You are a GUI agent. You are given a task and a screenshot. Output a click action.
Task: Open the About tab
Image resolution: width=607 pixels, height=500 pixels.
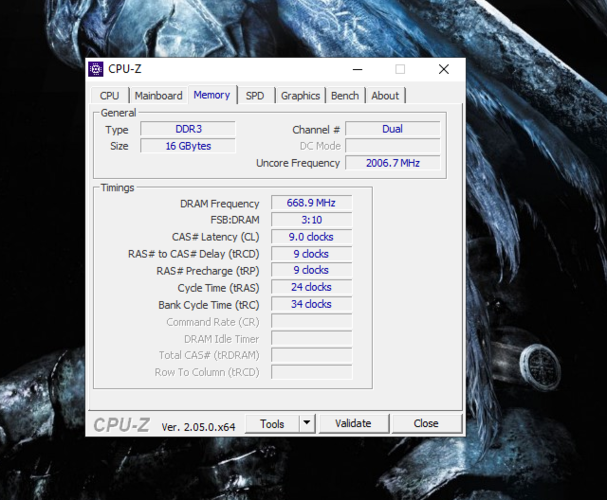point(385,96)
